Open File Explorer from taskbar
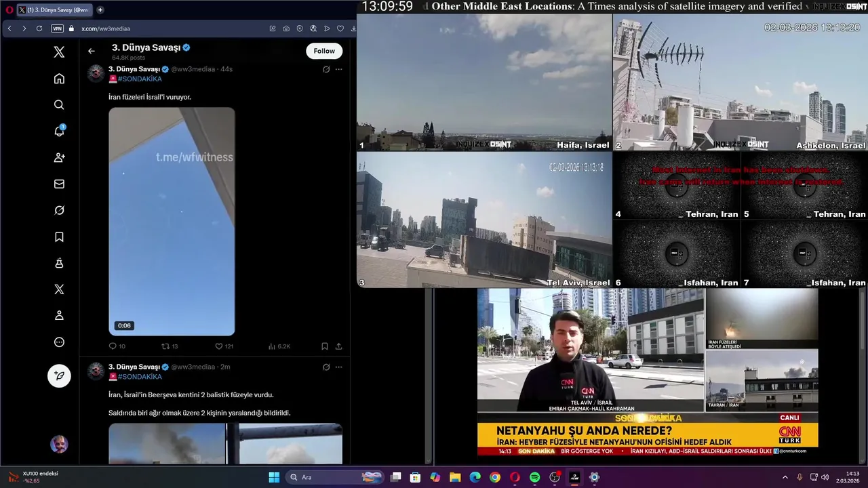This screenshot has width=868, height=488. [x=455, y=477]
